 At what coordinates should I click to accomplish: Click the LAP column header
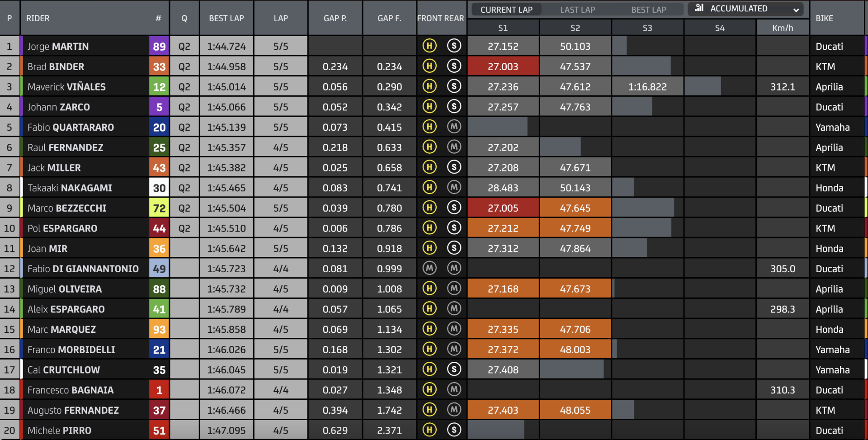click(281, 18)
